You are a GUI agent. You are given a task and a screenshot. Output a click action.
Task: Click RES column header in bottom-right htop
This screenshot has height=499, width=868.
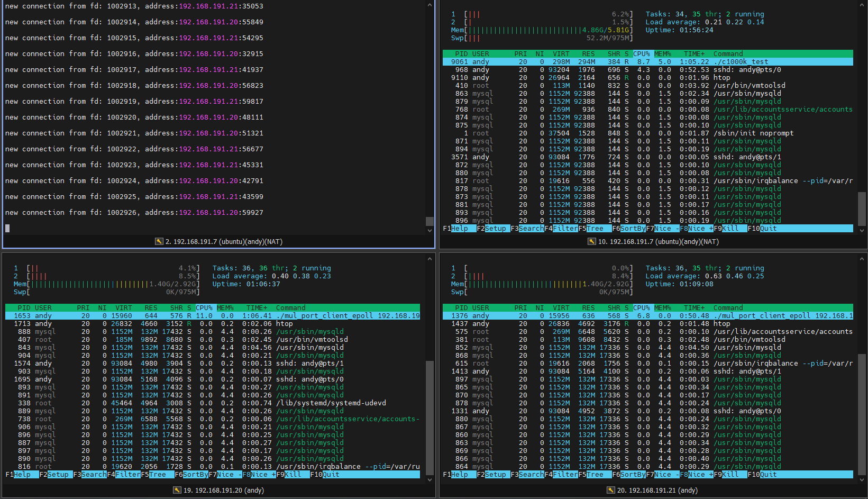[588, 308]
